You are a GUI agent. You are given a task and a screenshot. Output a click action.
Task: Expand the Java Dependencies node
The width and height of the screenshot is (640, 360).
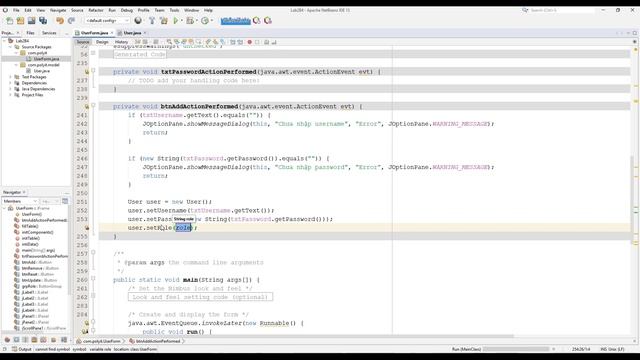[x=11, y=89]
